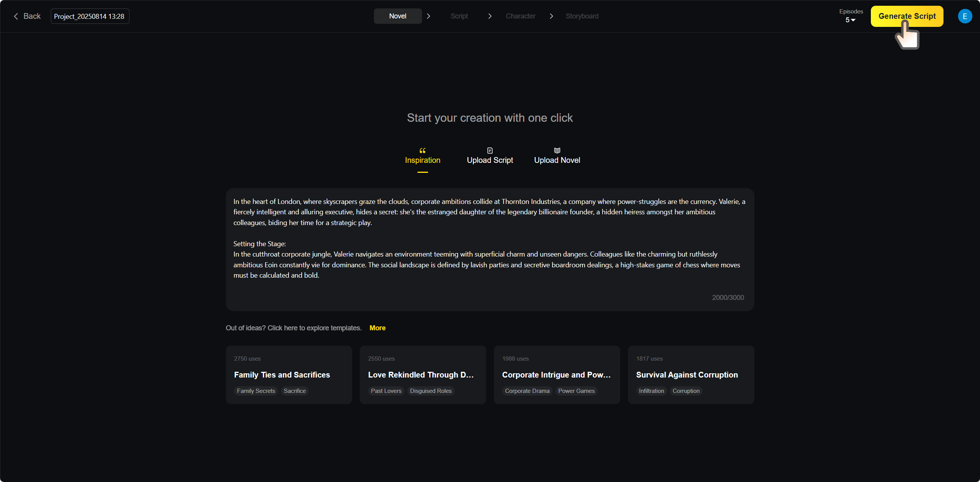Select the Inspiration quote icon
Screen dimensions: 980x482
422,151
